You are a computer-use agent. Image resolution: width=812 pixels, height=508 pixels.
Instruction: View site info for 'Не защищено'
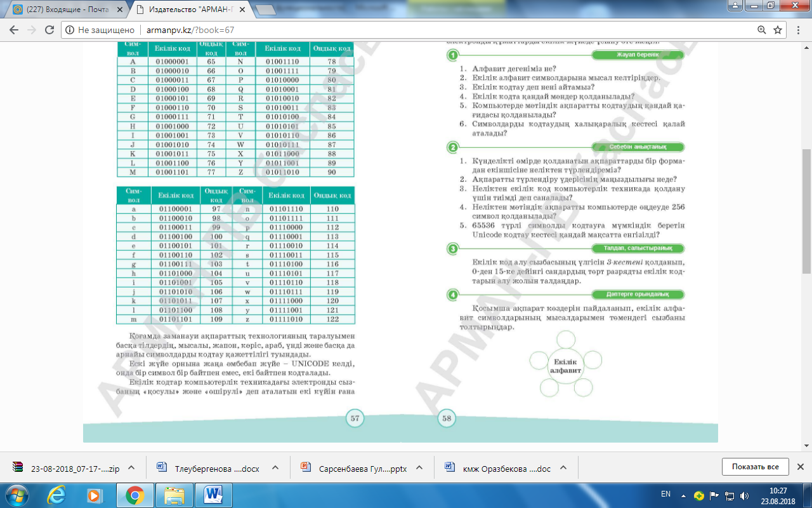(x=100, y=30)
